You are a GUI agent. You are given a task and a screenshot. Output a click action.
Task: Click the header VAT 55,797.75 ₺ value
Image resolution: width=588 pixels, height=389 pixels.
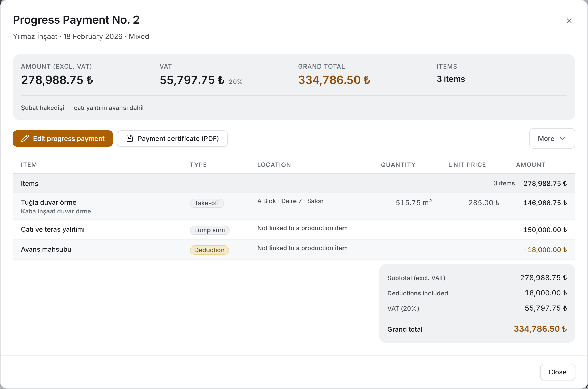(192, 80)
